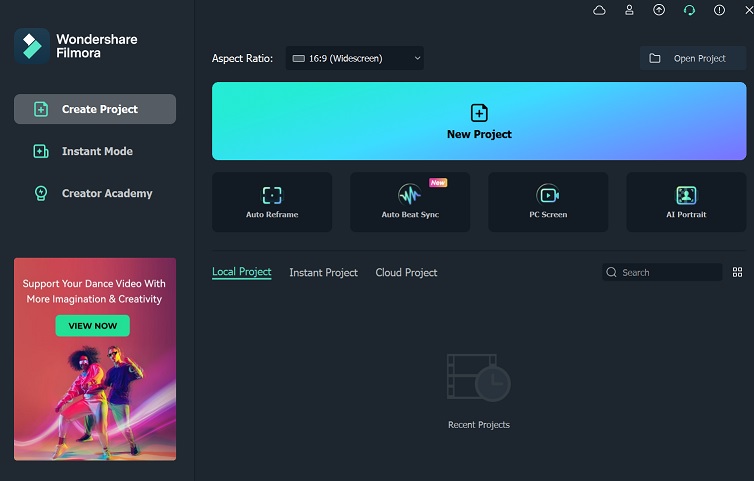Click the Creator Academy lightbulb icon
The height and width of the screenshot is (481, 754).
click(x=41, y=193)
